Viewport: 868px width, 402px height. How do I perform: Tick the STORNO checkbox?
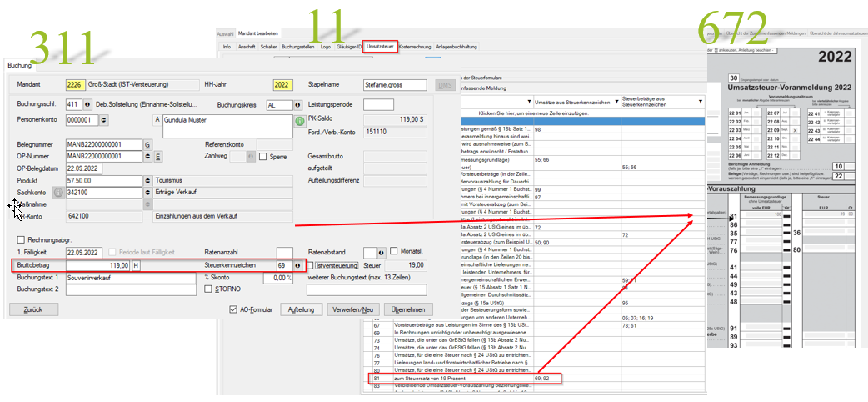pos(209,289)
